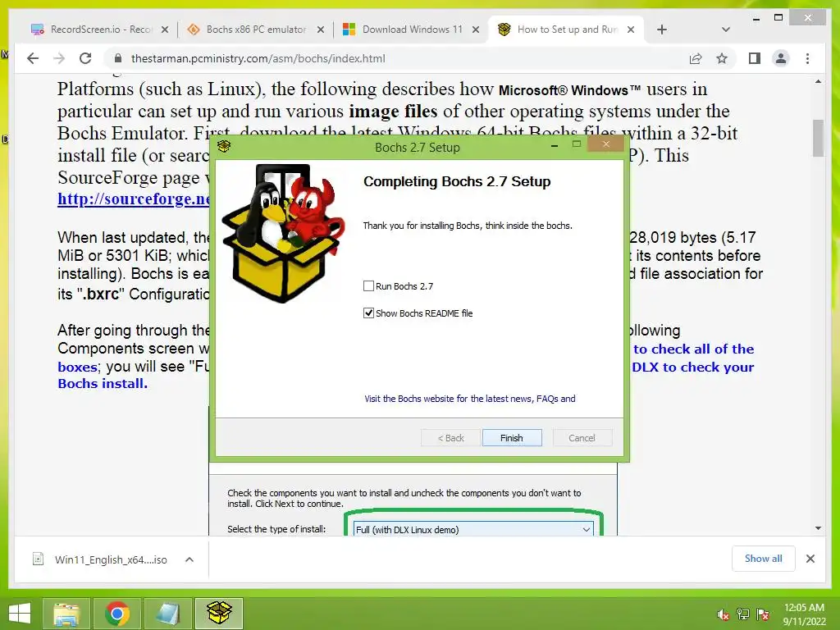Close the Download Windows 11 tab
840x630 pixels.
pyautogui.click(x=476, y=30)
